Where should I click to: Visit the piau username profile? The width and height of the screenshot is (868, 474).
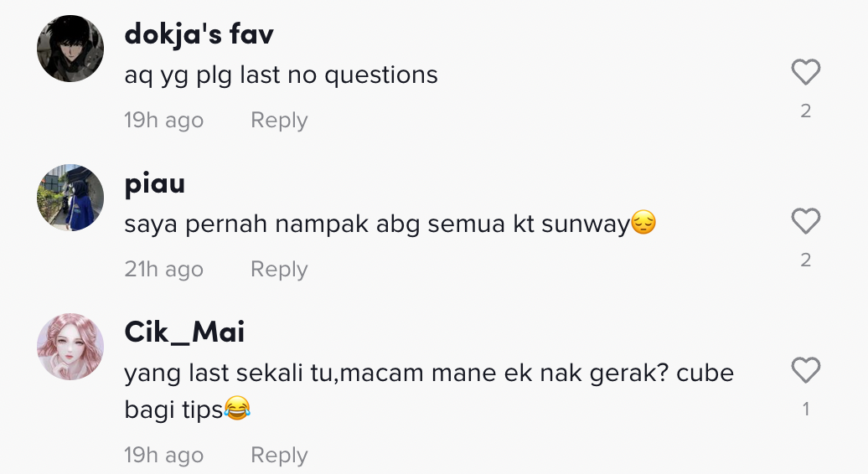pyautogui.click(x=155, y=183)
